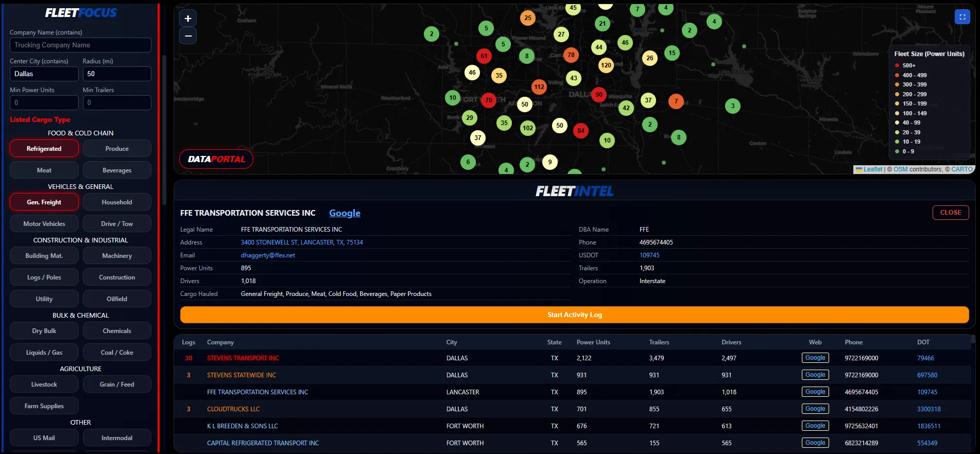The height and width of the screenshot is (454, 980).
Task: Enable the Household cargo filter
Action: pos(117,202)
